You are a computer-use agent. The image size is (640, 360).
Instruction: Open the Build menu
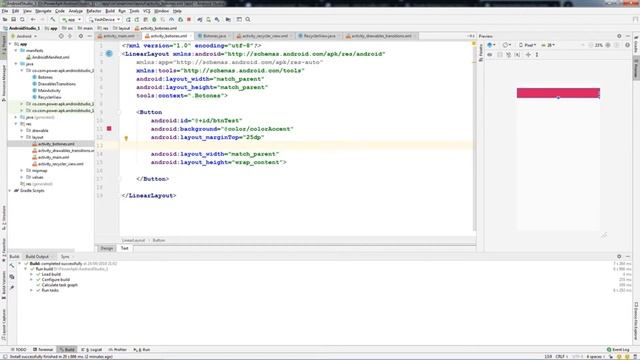coord(110,11)
